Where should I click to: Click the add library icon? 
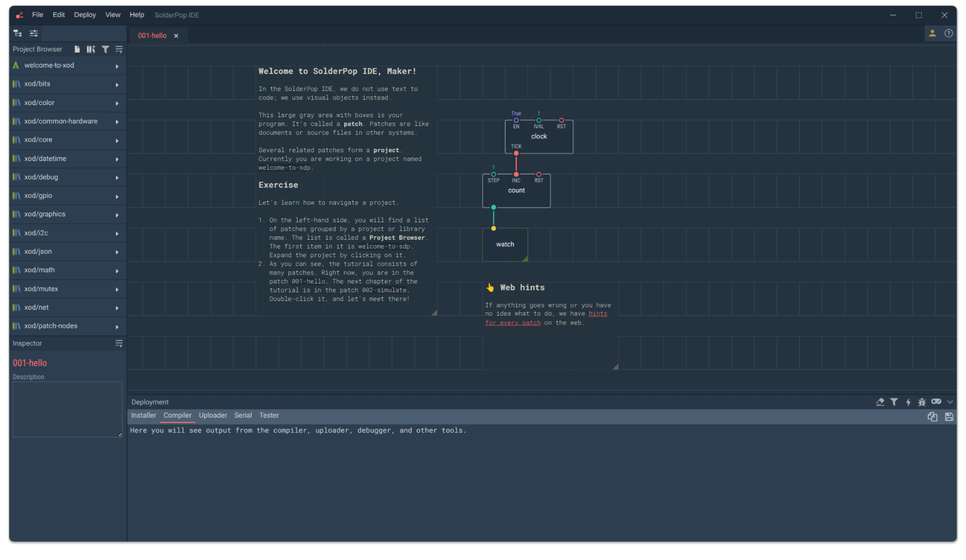click(x=91, y=50)
